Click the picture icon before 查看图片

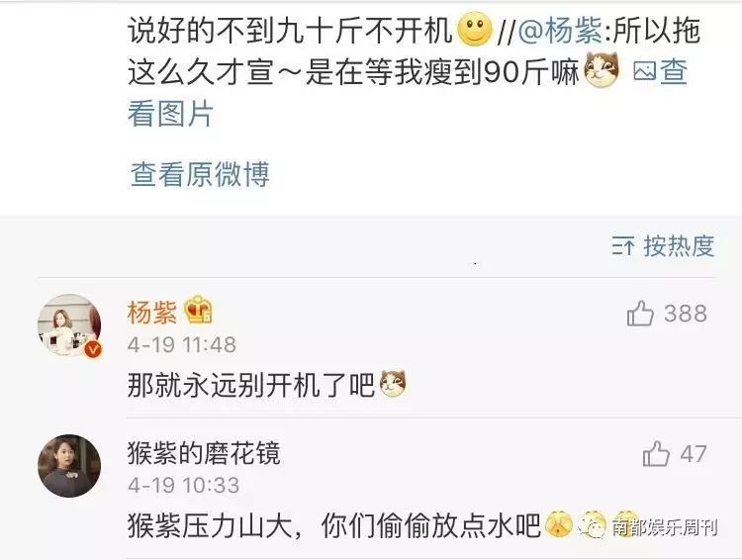(x=644, y=71)
